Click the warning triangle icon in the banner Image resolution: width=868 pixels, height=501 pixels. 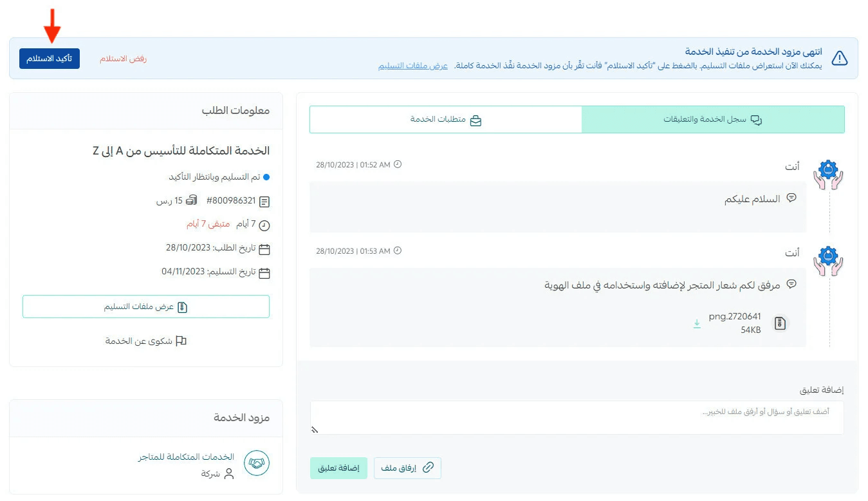[839, 59]
